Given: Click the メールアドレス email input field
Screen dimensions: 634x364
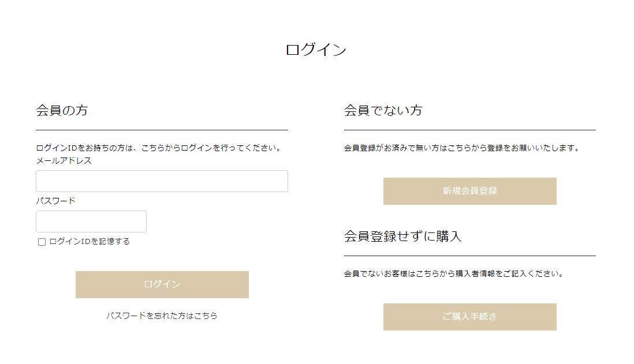Looking at the screenshot, I should coord(162,181).
